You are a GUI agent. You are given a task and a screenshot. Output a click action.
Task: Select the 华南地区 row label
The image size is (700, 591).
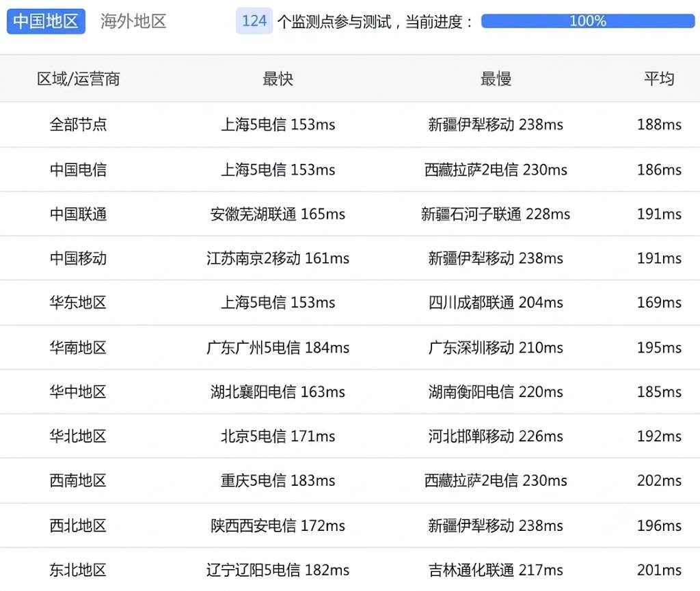coord(78,348)
